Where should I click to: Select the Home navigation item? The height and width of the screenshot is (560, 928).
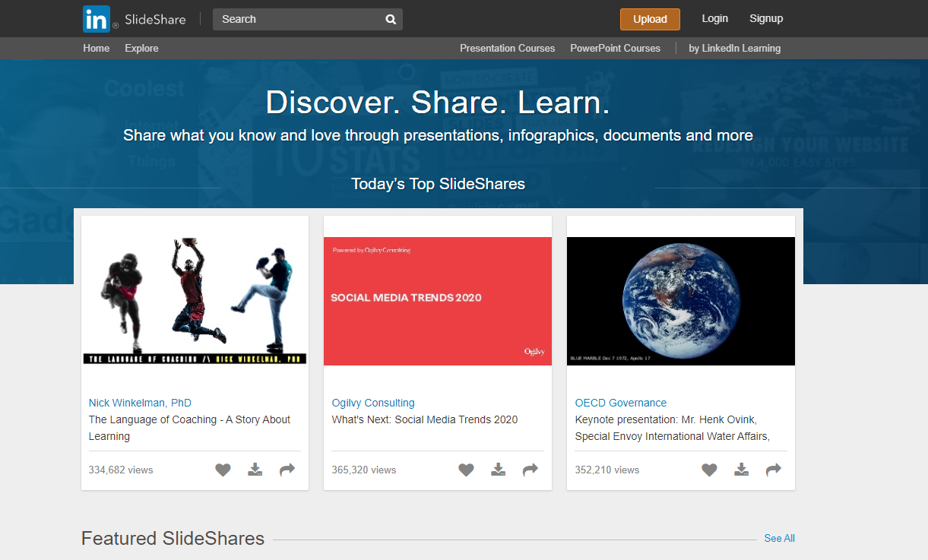point(96,48)
